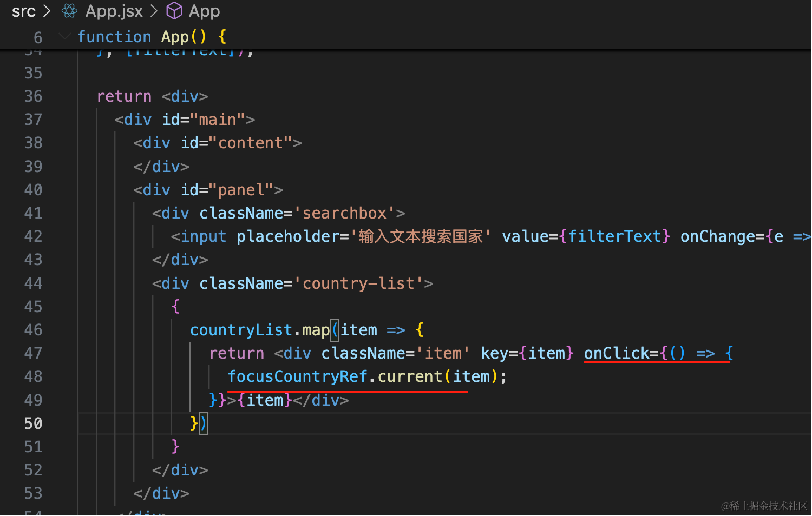This screenshot has width=812, height=516.
Task: Click the cube symbol icon before App
Action: point(174,11)
